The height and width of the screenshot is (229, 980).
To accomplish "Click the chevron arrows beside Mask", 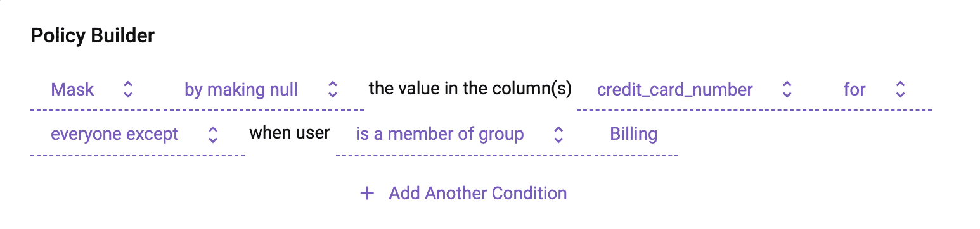I will (x=128, y=89).
